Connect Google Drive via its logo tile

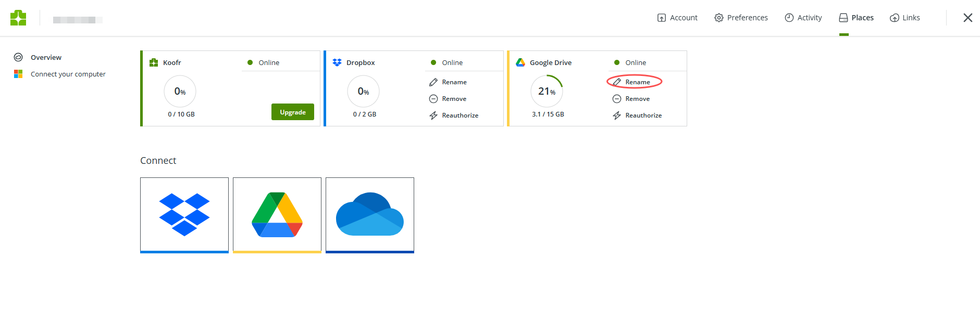[x=277, y=215]
